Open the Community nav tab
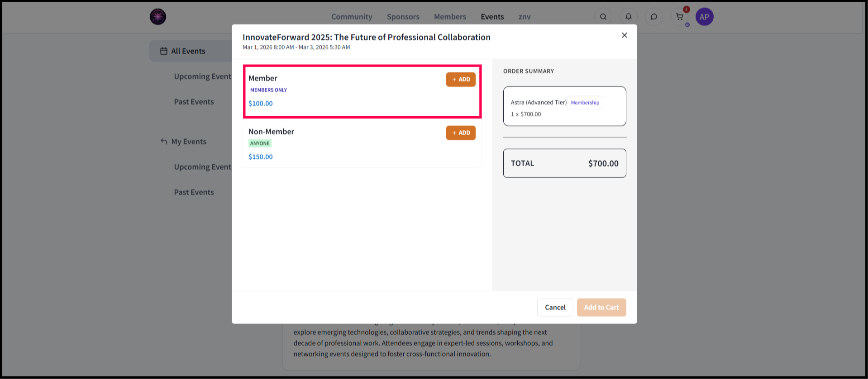The width and height of the screenshot is (868, 379). pyautogui.click(x=352, y=17)
